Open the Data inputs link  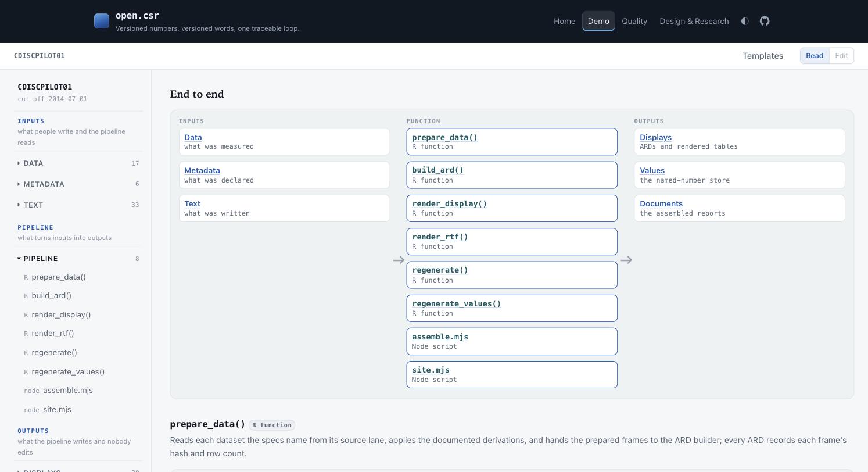193,138
